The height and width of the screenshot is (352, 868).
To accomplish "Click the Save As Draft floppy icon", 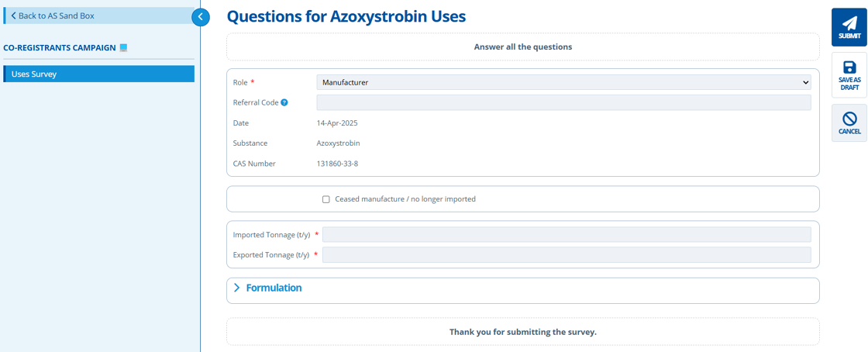I will (849, 67).
